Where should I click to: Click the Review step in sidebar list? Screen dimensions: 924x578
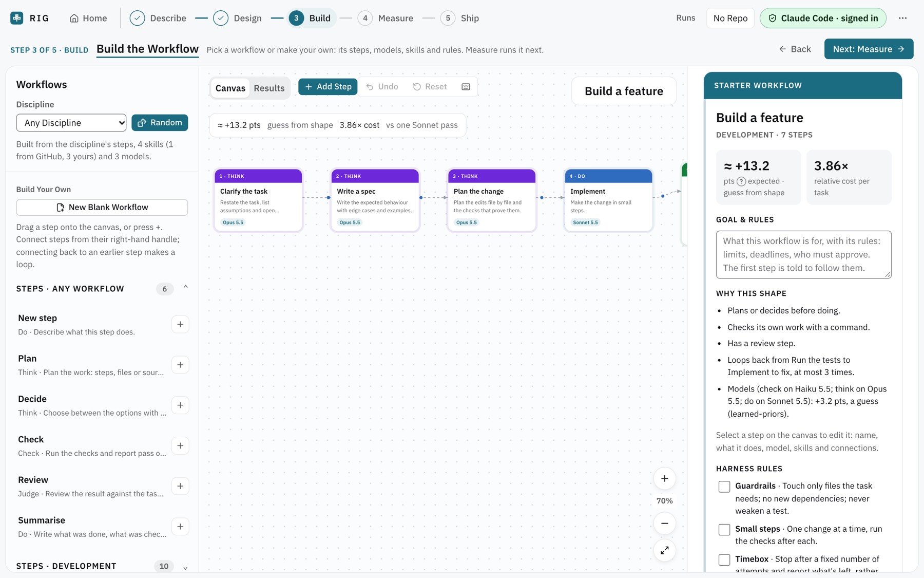92,486
